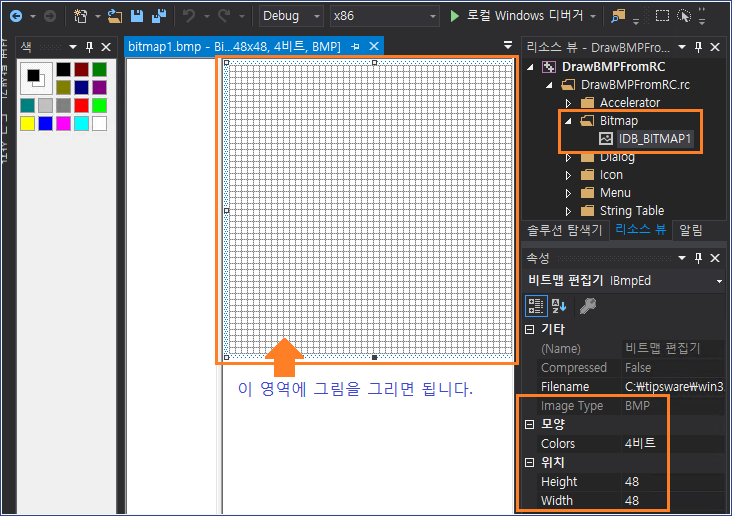Collapse the 기타 property category
This screenshot has height=516, width=732.
[x=529, y=330]
